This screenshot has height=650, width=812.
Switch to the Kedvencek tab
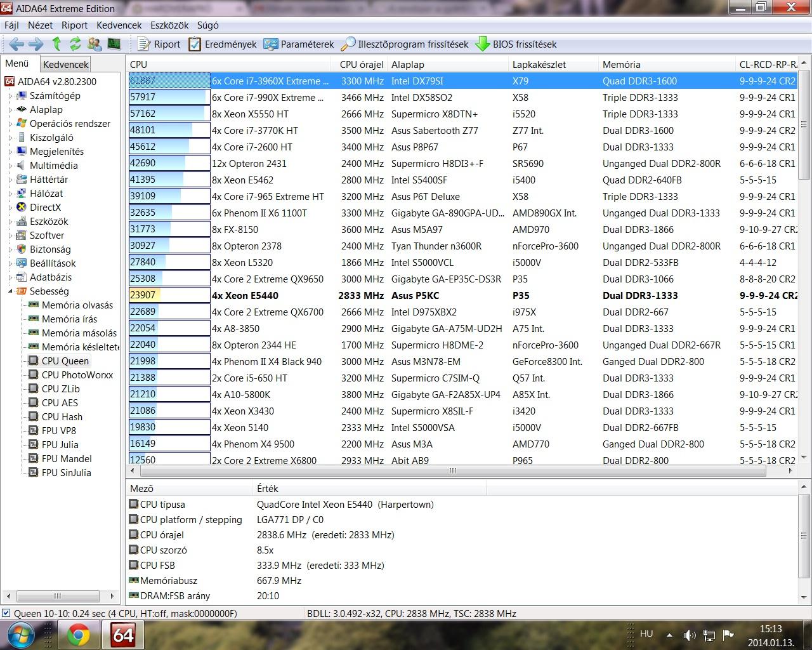pos(66,64)
